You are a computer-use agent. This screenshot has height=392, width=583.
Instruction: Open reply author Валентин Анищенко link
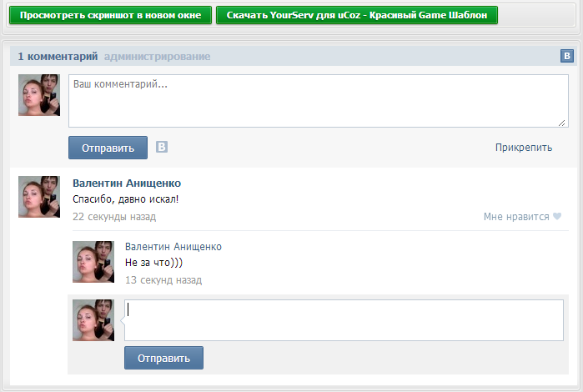pos(173,247)
